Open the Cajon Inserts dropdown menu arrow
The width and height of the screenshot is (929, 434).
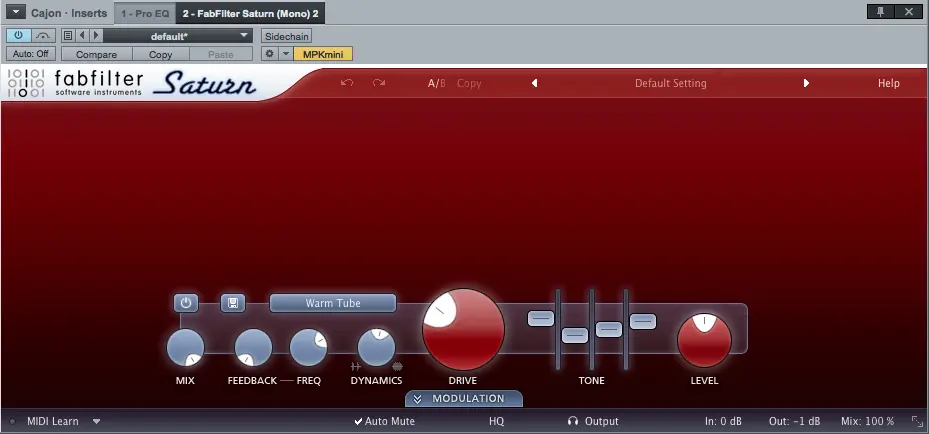(x=16, y=12)
